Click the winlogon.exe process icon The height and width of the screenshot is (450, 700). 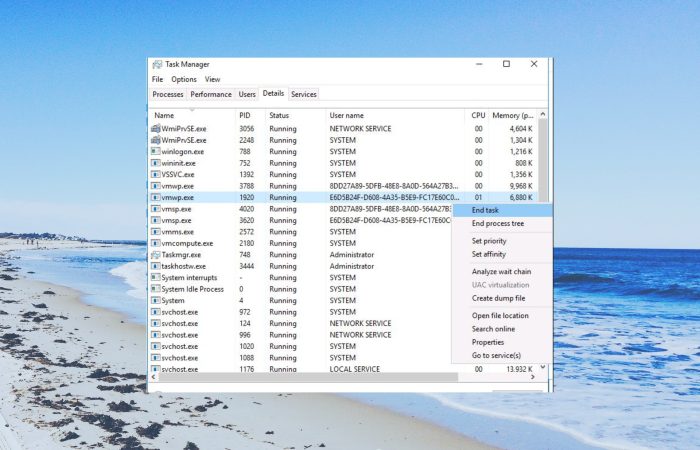155,151
